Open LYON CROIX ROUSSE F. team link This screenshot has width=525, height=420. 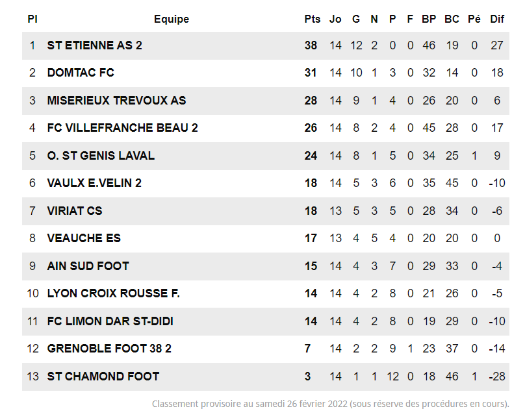(113, 293)
